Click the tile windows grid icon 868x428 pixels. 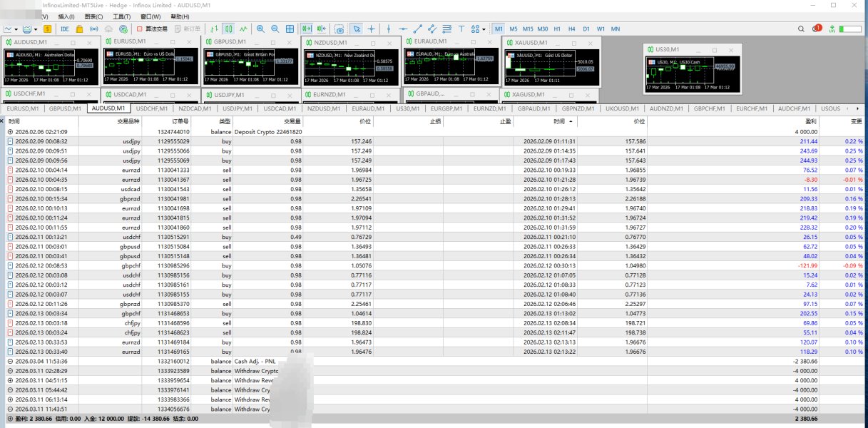[x=290, y=29]
